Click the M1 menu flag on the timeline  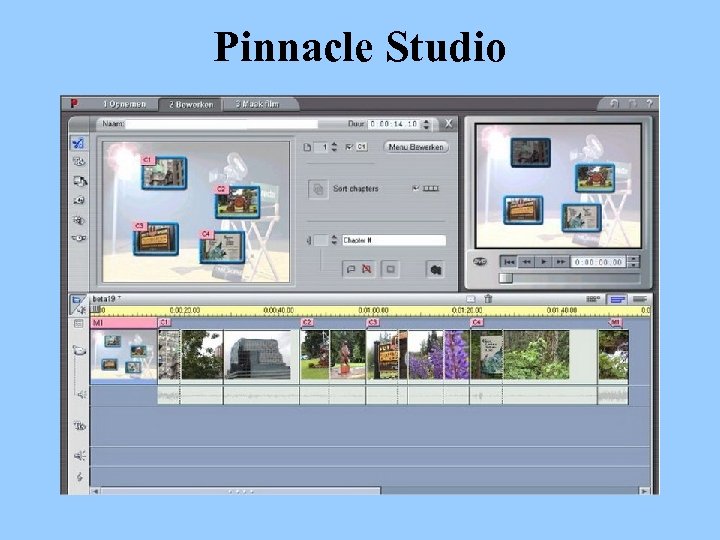click(124, 323)
